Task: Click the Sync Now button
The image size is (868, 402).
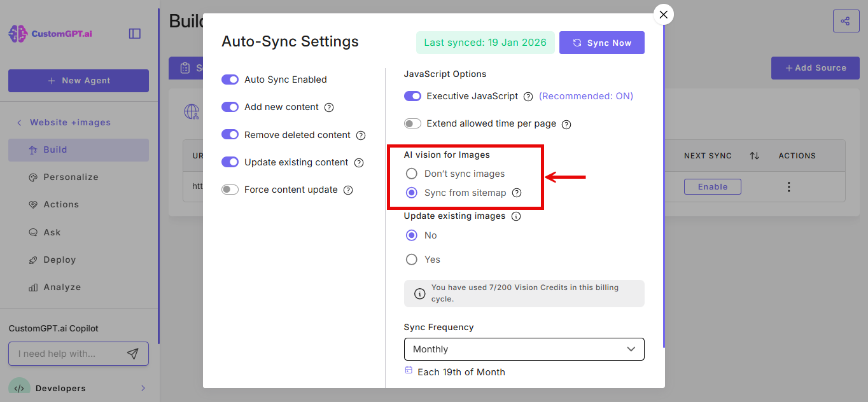Action: 601,43
